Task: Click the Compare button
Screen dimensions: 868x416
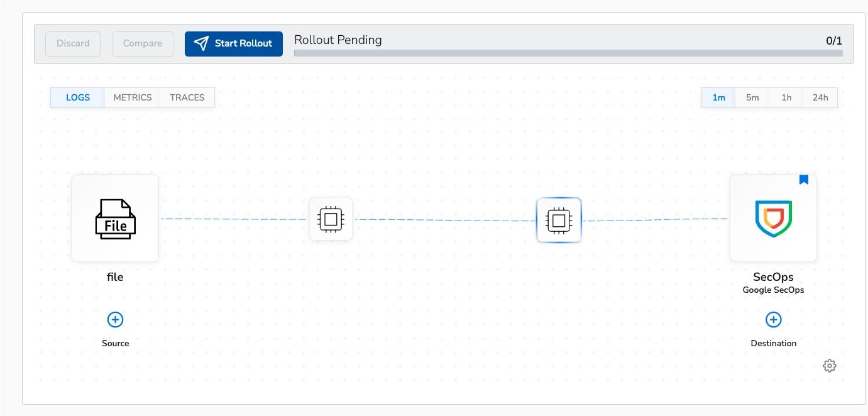Action: 142,43
